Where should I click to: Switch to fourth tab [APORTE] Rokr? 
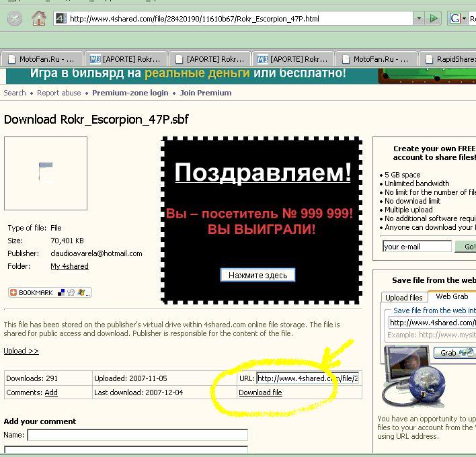[293, 59]
